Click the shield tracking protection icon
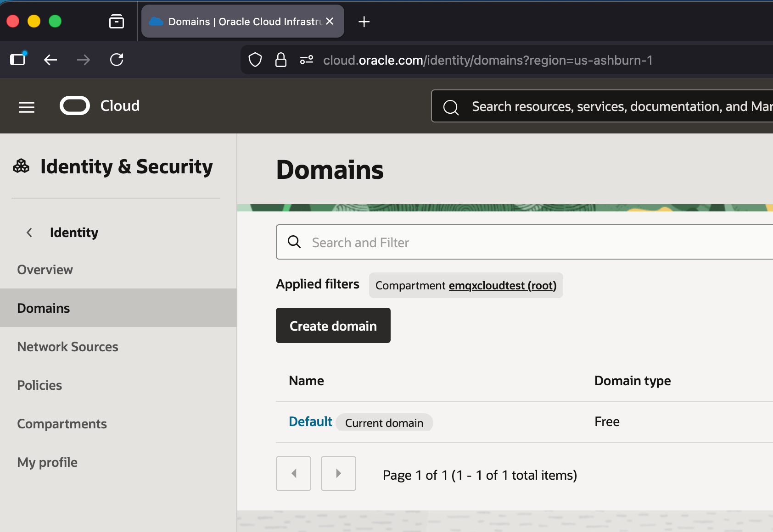The height and width of the screenshot is (532, 773). [x=255, y=60]
